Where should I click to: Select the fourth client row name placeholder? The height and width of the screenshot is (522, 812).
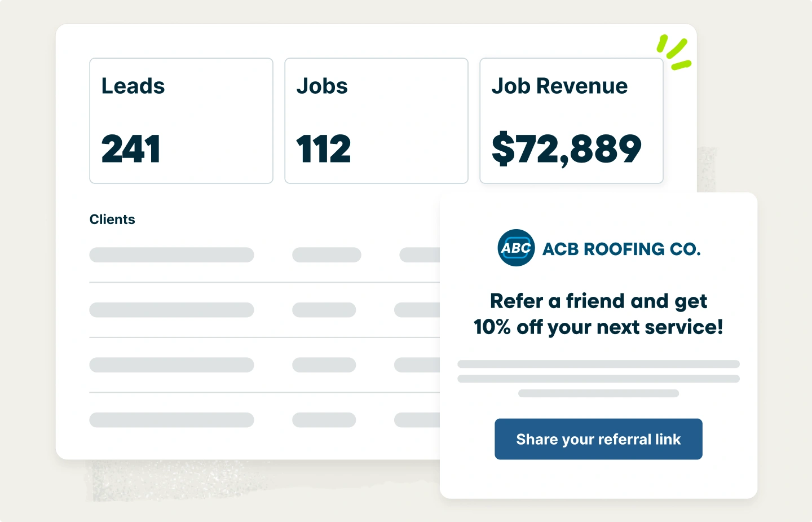point(171,420)
